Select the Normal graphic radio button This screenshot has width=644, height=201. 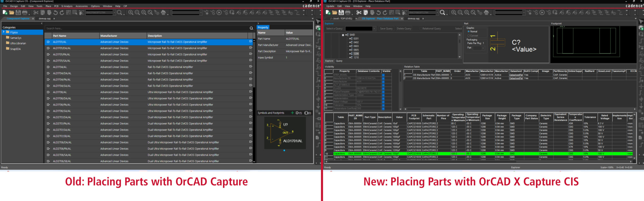tap(469, 31)
